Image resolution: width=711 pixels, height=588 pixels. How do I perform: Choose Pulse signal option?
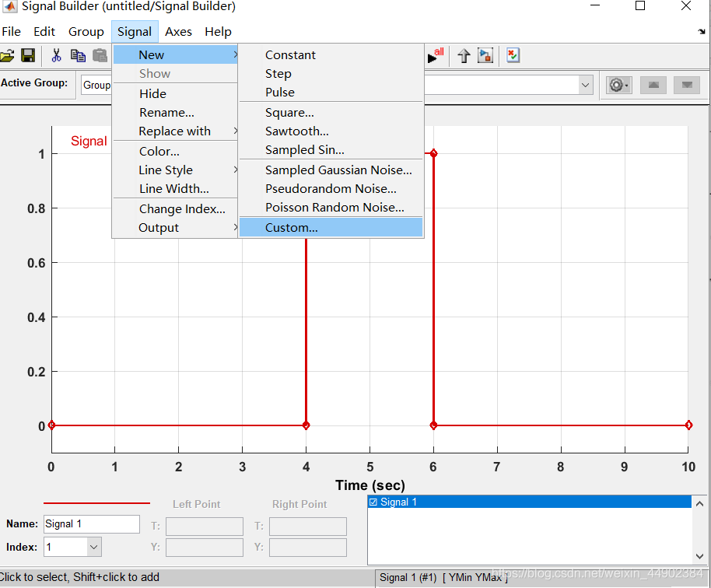click(x=331, y=92)
